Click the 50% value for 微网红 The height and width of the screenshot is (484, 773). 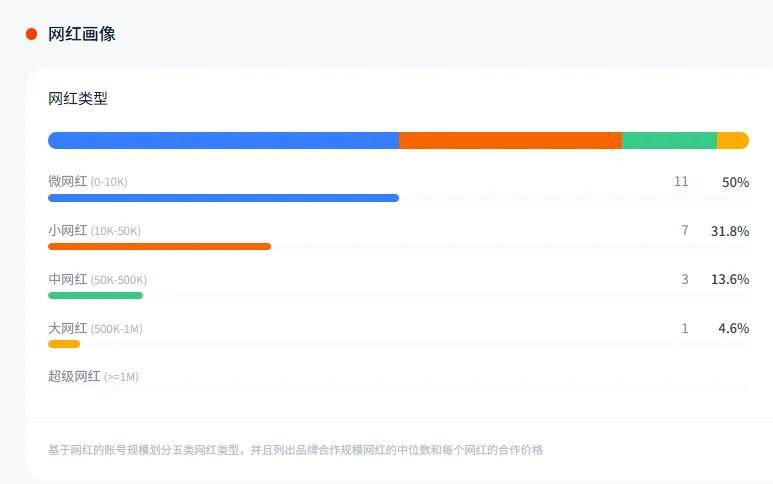pyautogui.click(x=735, y=182)
